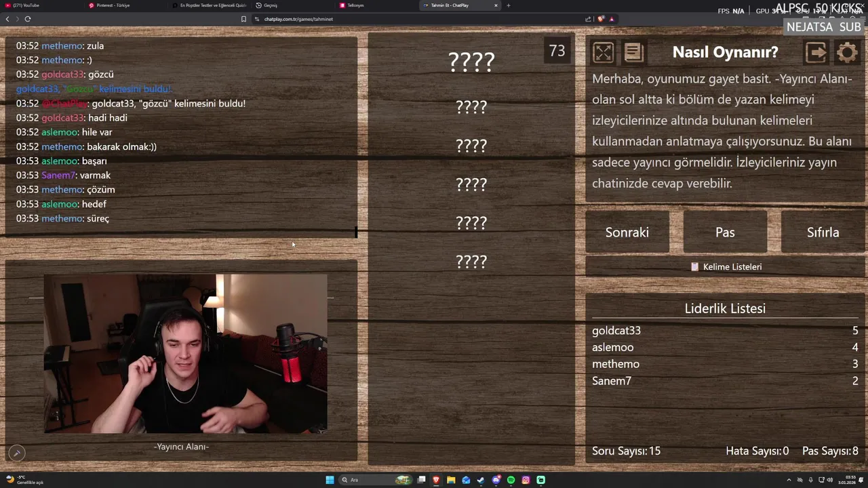Open the weather widget on taskbar

[24, 480]
